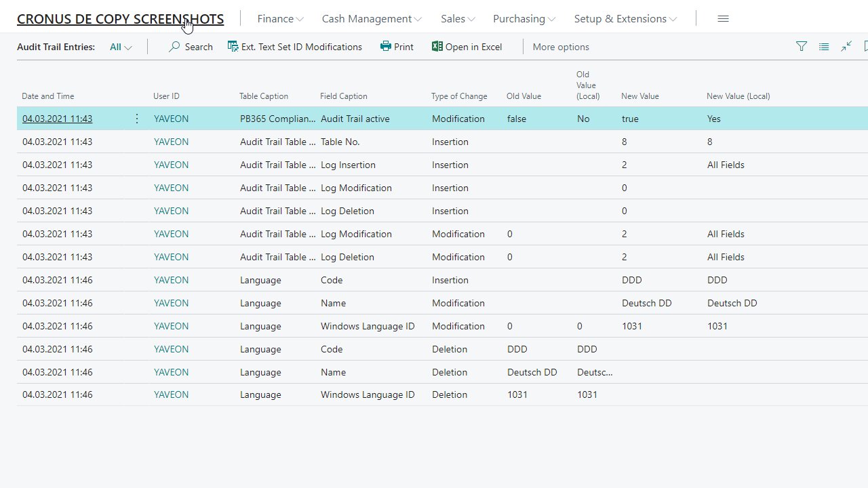Open the filter pane funnel icon
Viewport: 868px width, 488px height.
coord(802,47)
